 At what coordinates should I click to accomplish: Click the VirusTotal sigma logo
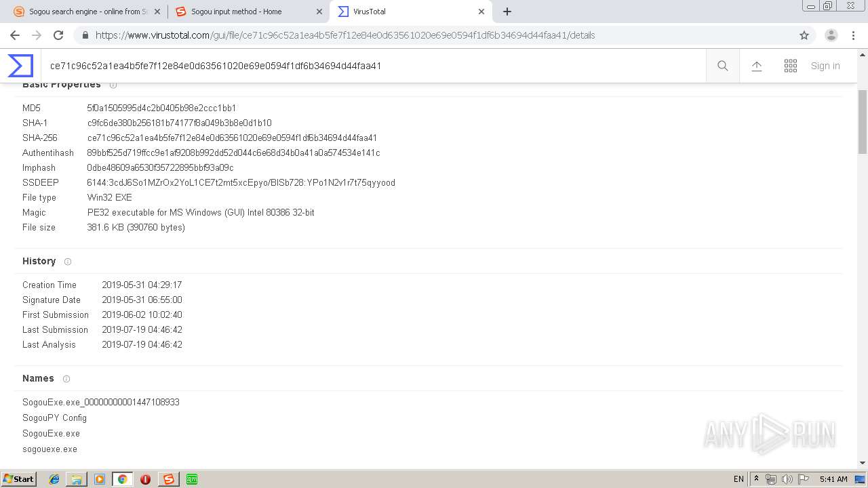pyautogui.click(x=20, y=66)
